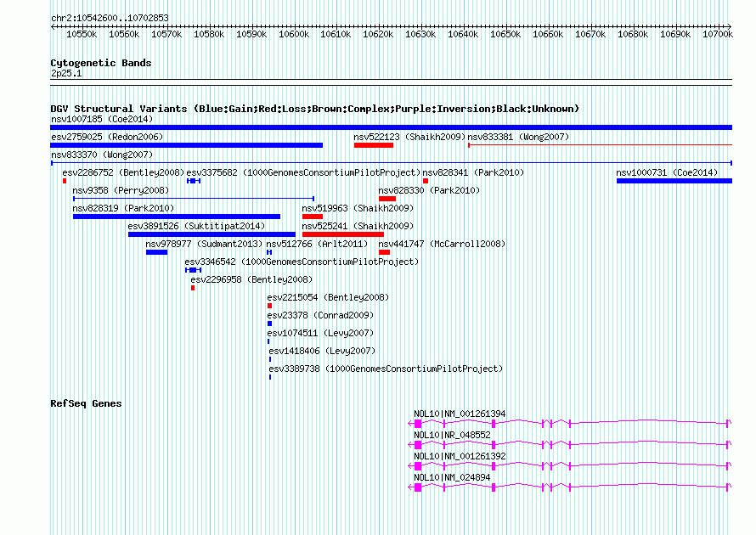756x535 pixels.
Task: Select the red nsv828341 loss marker
Action: (426, 181)
